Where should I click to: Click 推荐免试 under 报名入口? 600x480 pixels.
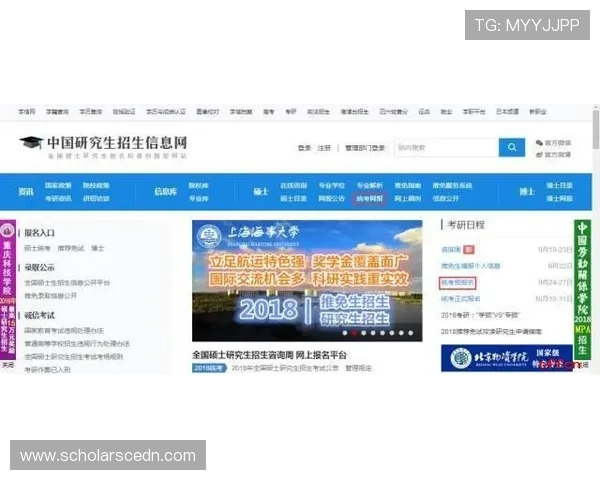tap(71, 248)
